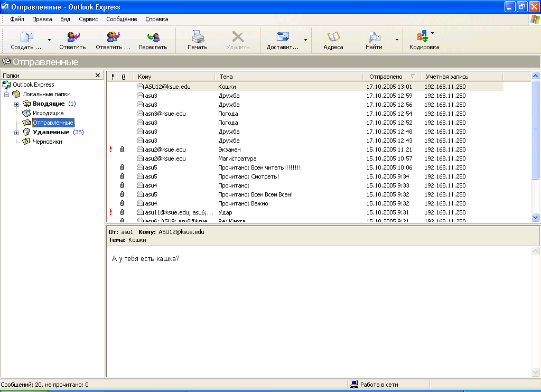This screenshot has height=392, width=541.
Task: Click the Удалить delete icon
Action: pos(238,36)
